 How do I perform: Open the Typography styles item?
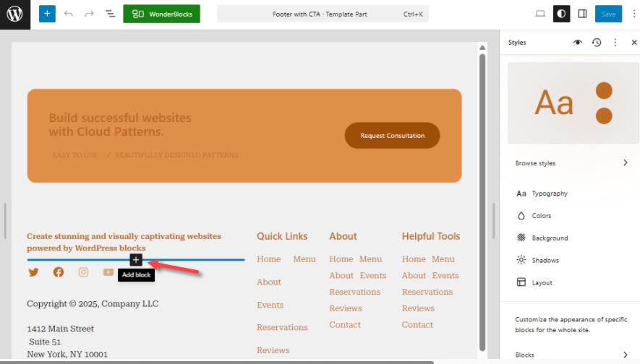pos(550,194)
